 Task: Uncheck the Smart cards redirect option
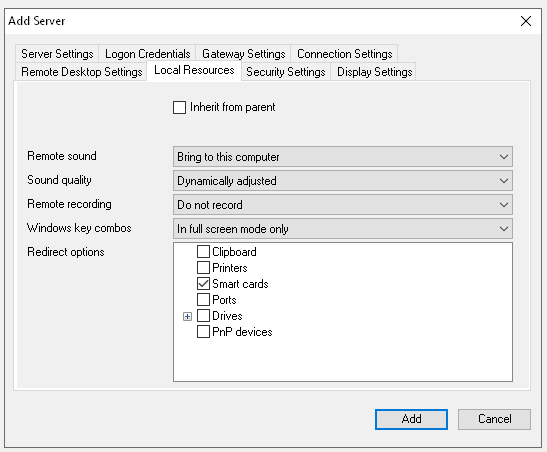(x=203, y=284)
